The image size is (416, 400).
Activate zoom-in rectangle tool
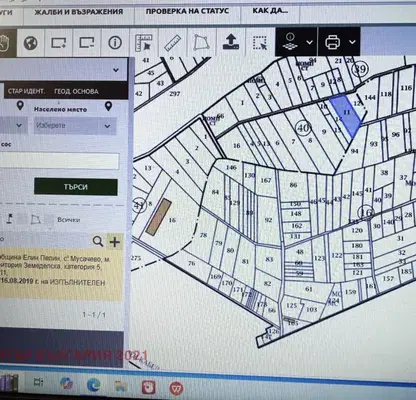58,43
